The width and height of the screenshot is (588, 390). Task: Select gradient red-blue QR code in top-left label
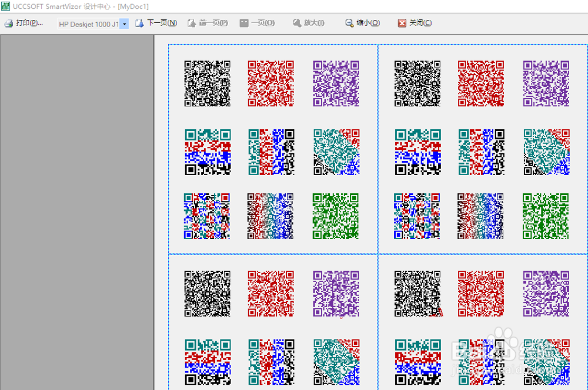(x=270, y=216)
